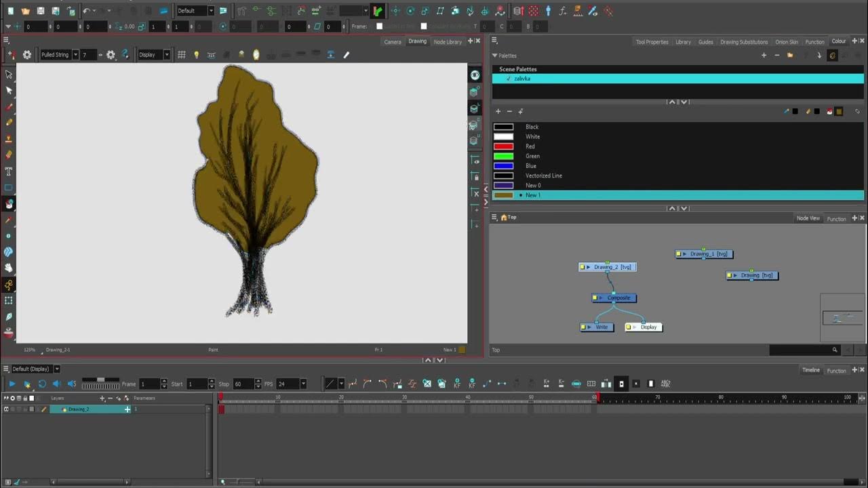The height and width of the screenshot is (488, 868).
Task: Toggle enable on the Composite node
Action: (x=595, y=298)
